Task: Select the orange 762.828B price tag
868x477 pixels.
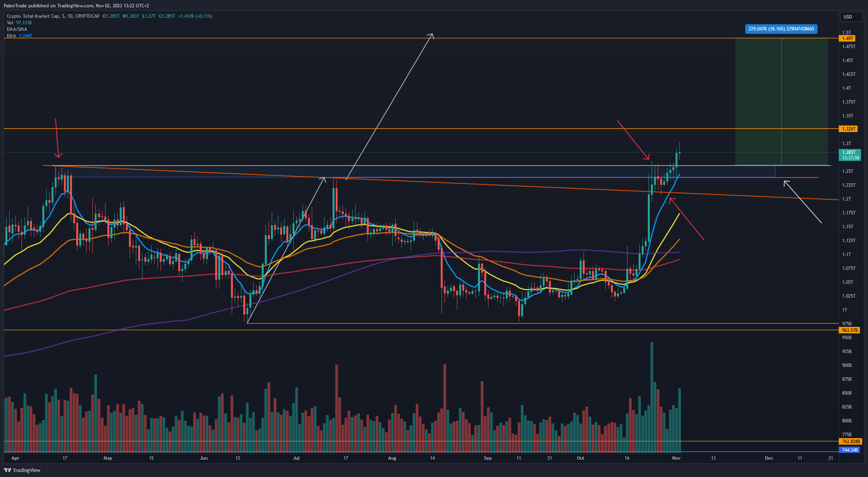Action: click(851, 441)
